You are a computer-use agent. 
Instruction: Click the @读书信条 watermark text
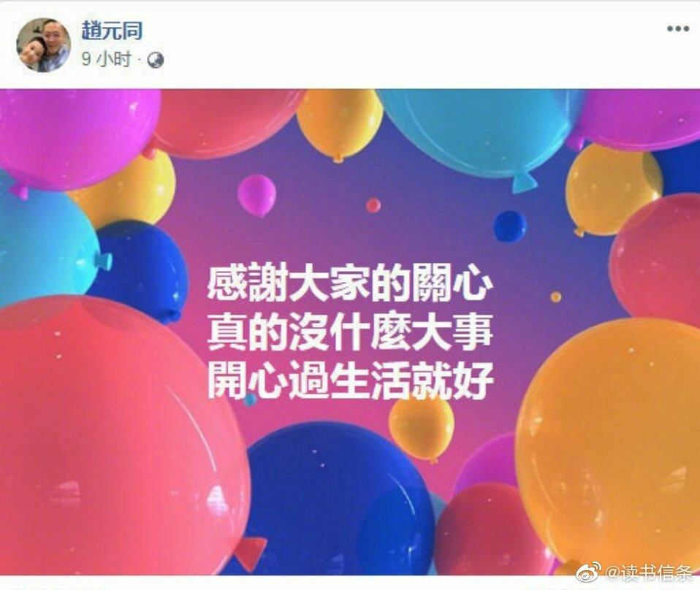[x=648, y=572]
